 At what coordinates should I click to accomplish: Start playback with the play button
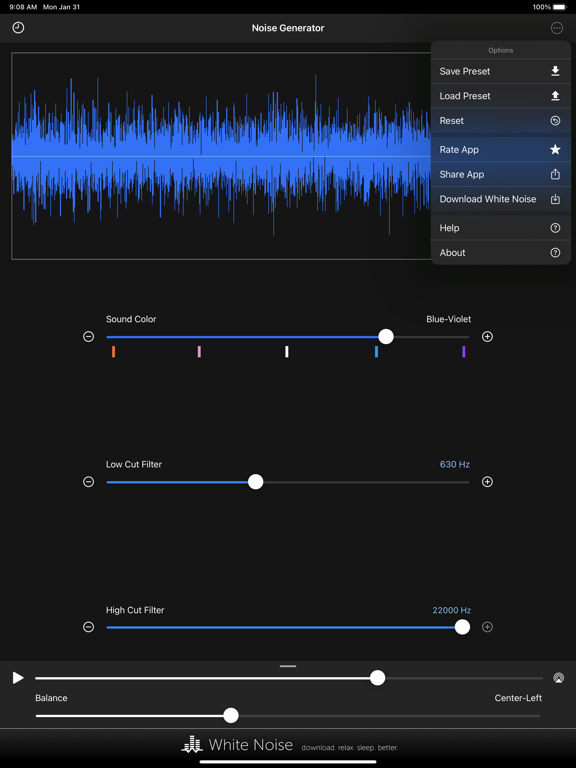[18, 678]
